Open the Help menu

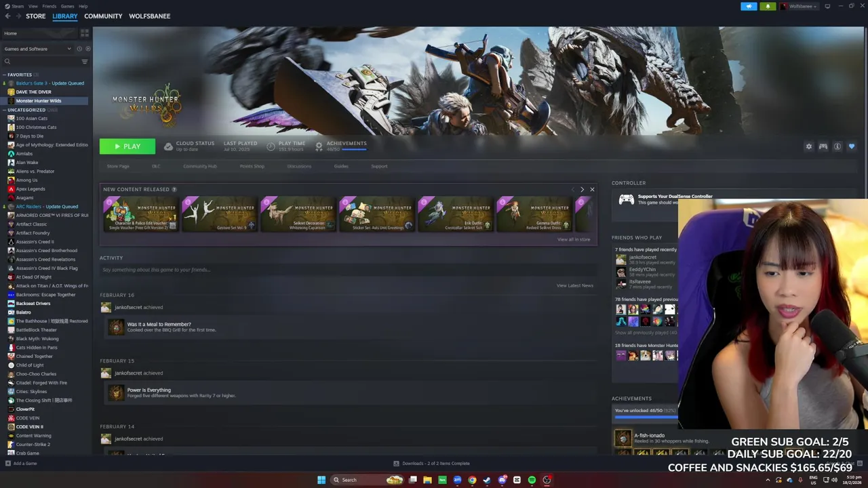[83, 6]
